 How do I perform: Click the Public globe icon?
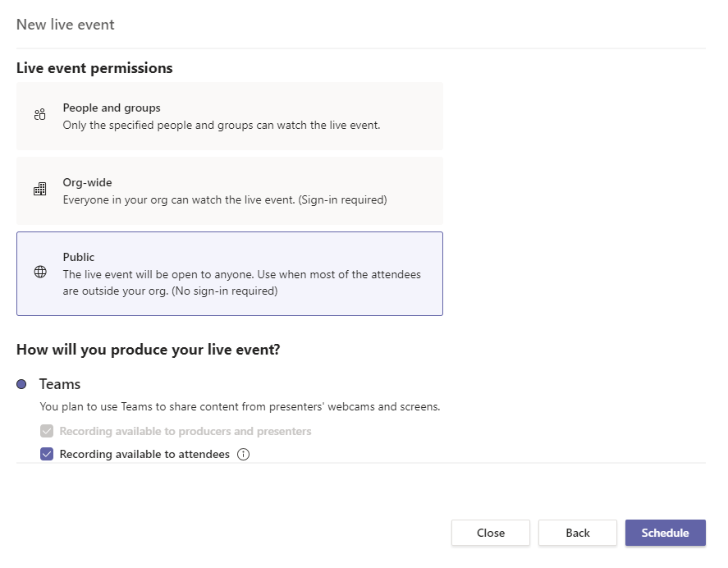pos(40,272)
